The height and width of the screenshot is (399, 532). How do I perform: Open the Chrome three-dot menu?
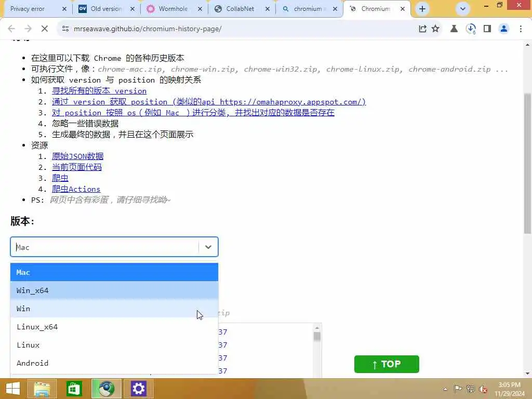click(521, 29)
